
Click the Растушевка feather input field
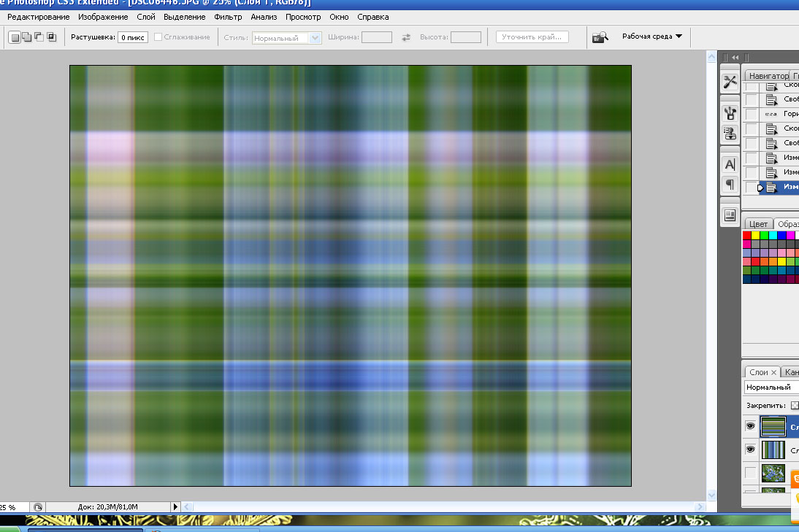click(x=133, y=37)
